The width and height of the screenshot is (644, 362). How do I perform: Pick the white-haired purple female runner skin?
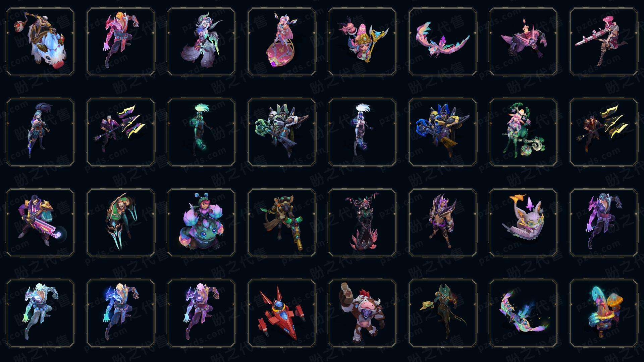coord(362,132)
